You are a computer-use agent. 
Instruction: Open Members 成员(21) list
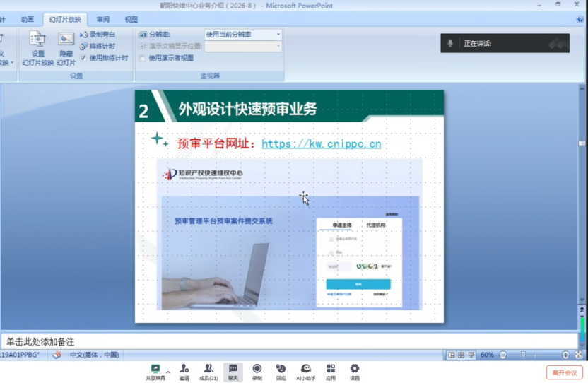pos(208,372)
